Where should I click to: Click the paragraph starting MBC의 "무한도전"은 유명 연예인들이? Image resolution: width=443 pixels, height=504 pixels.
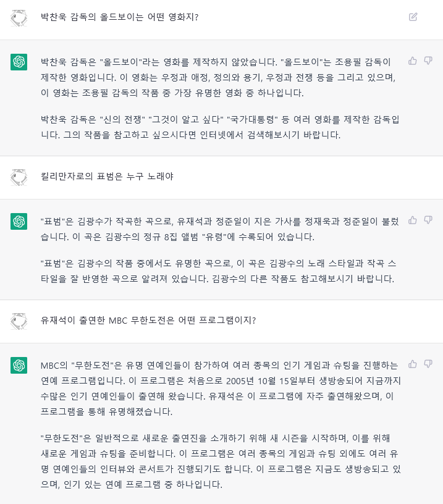pyautogui.click(x=221, y=388)
